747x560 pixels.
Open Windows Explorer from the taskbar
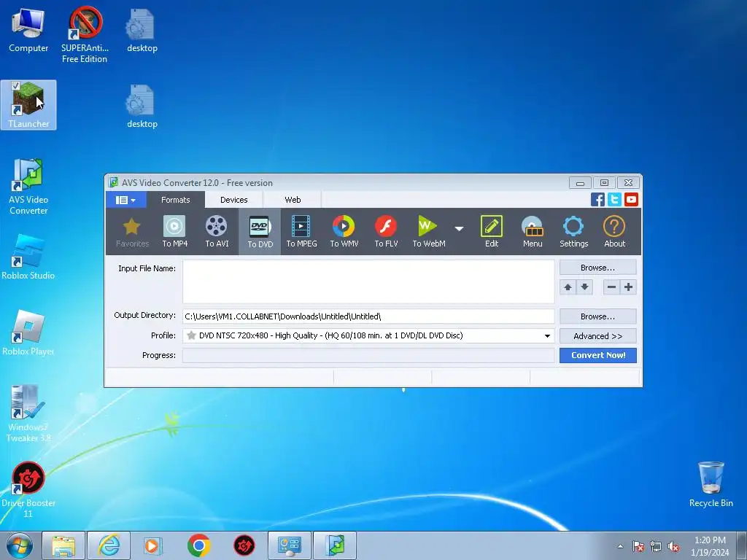click(63, 545)
